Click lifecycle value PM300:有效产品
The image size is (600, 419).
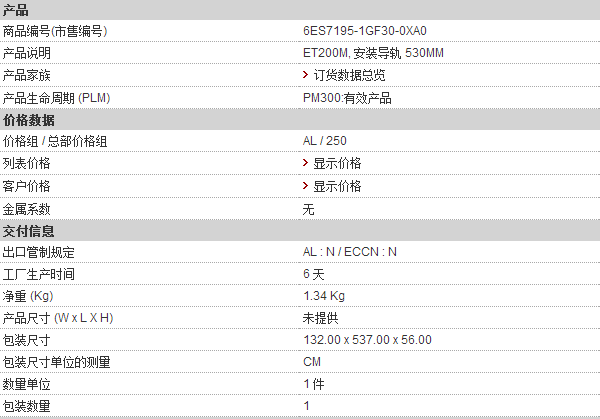347,98
